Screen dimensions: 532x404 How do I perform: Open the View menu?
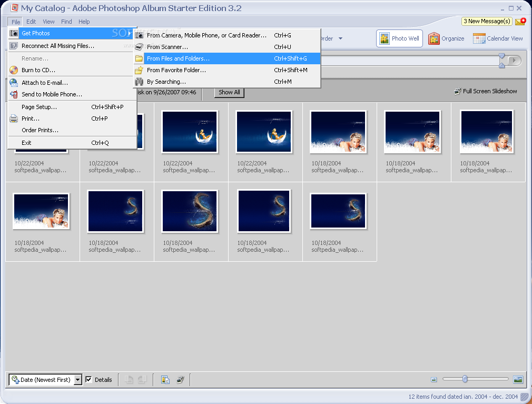[48, 22]
